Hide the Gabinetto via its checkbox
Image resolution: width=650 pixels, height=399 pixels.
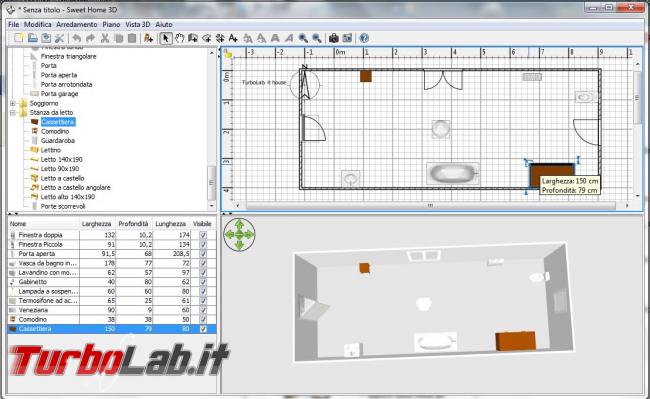click(x=203, y=282)
